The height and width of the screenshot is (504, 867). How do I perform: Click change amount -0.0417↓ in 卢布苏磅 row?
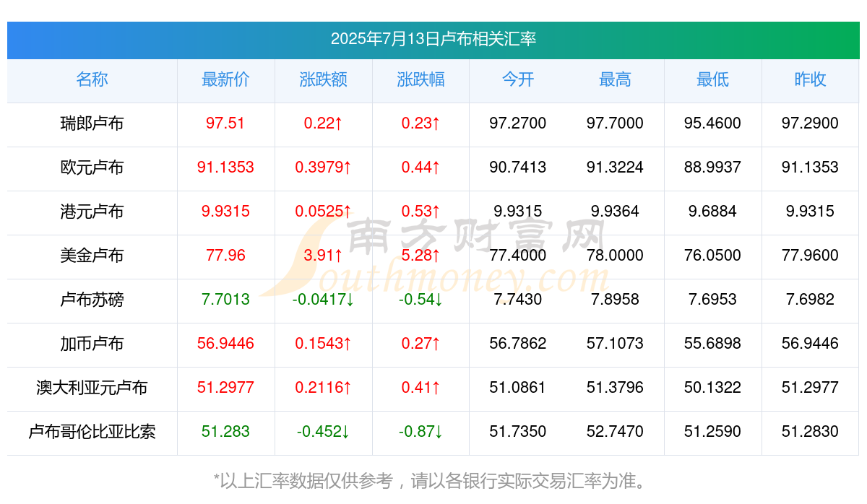point(323,300)
